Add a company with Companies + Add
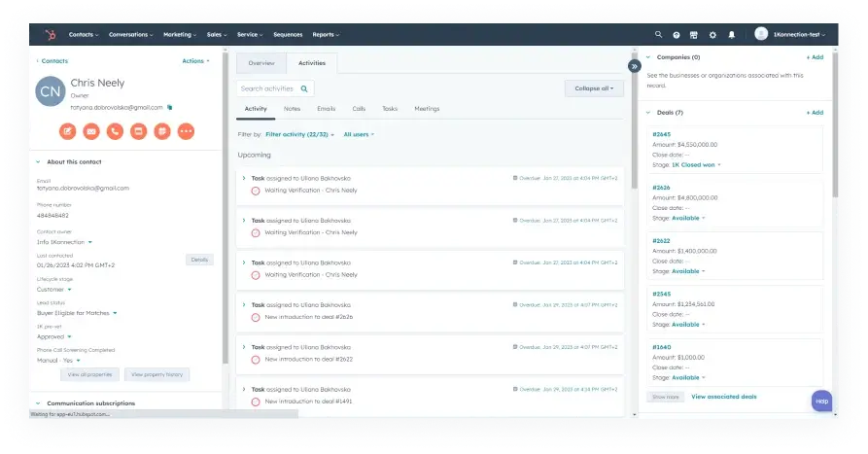 click(x=815, y=57)
